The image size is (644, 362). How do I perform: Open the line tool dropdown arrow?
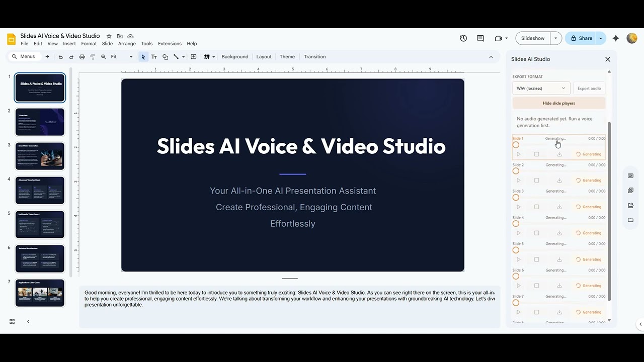click(x=183, y=57)
